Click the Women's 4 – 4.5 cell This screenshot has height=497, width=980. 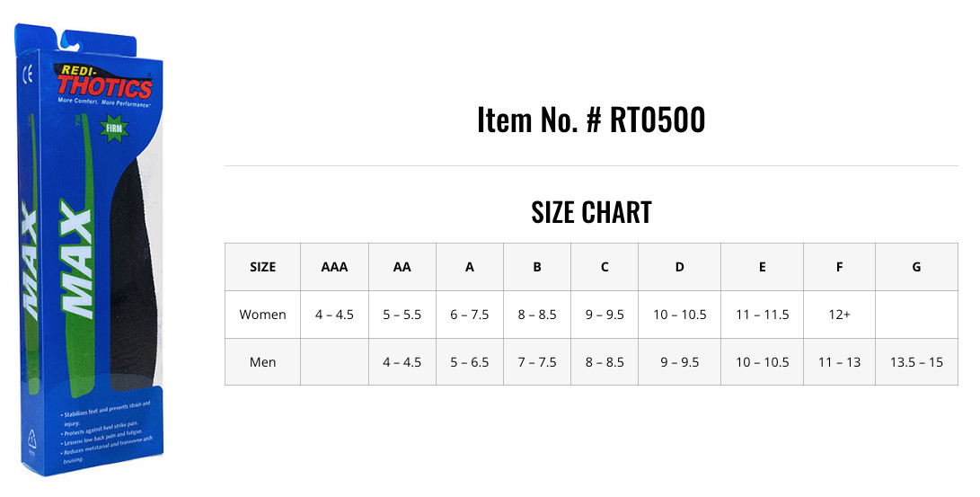pos(334,315)
